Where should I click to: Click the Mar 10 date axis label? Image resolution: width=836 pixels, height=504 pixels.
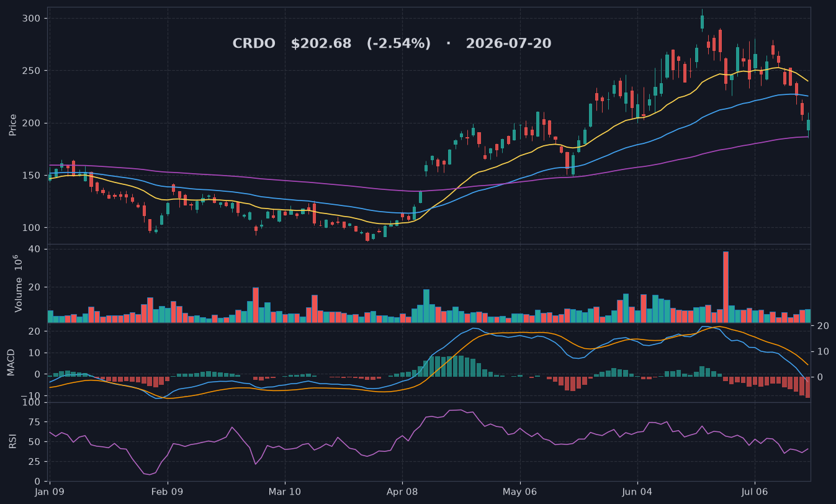tap(285, 491)
